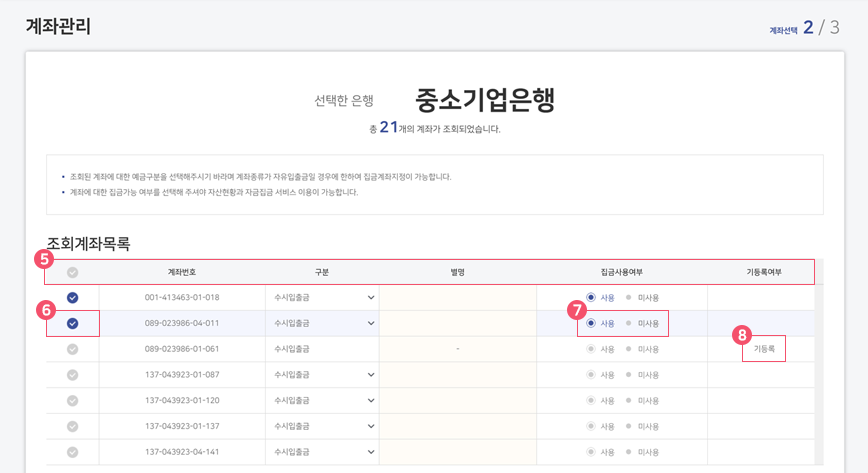The image size is (868, 473).
Task: Uncheck account 001-413463-01-018 row checkbox
Action: coord(73,298)
